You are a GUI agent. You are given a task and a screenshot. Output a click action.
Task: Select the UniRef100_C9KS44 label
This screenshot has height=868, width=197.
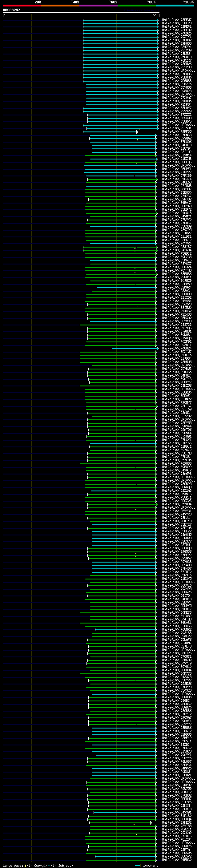[x=176, y=426]
